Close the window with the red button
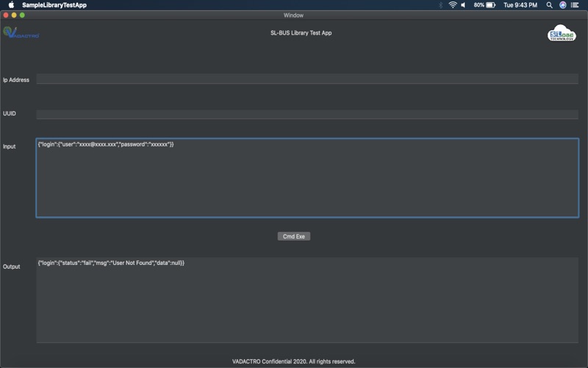The image size is (588, 368). (6, 15)
